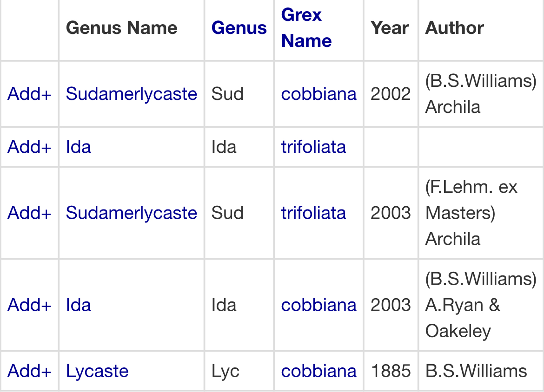Open Ida genus link in trifoliata row
Image resolution: width=544 pixels, height=392 pixels.
coord(78,147)
